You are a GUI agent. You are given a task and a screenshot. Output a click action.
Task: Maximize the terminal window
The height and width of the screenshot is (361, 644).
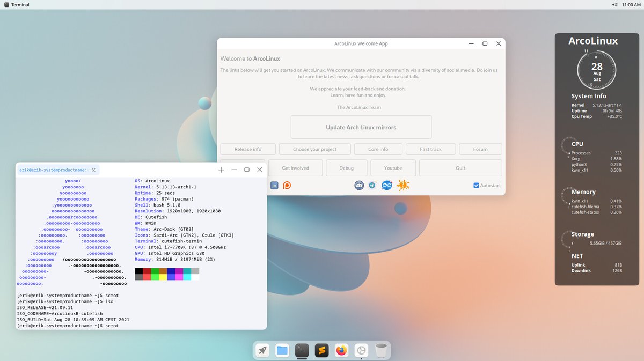tap(247, 170)
